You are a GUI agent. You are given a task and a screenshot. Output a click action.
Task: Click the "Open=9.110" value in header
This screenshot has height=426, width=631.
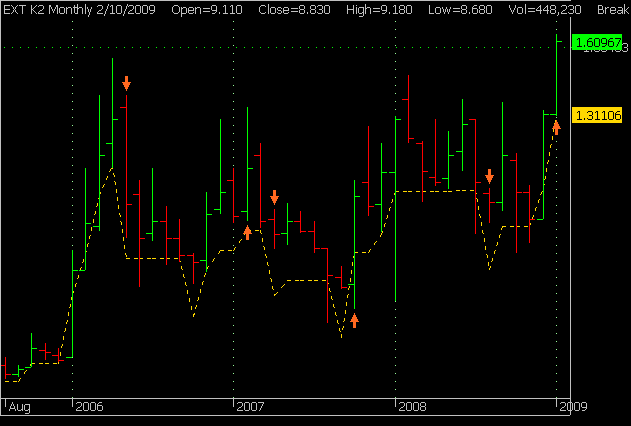(x=207, y=10)
